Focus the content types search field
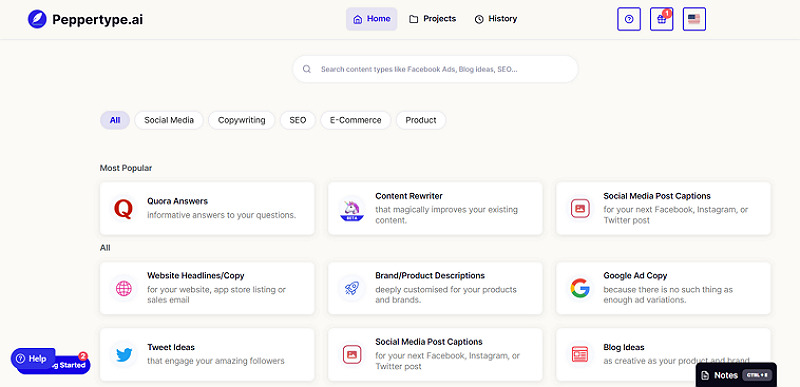Image resolution: width=800 pixels, height=387 pixels. point(435,69)
